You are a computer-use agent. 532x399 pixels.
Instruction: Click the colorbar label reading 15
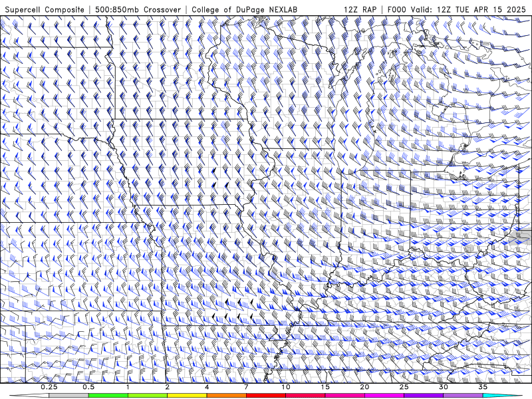pyautogui.click(x=325, y=387)
